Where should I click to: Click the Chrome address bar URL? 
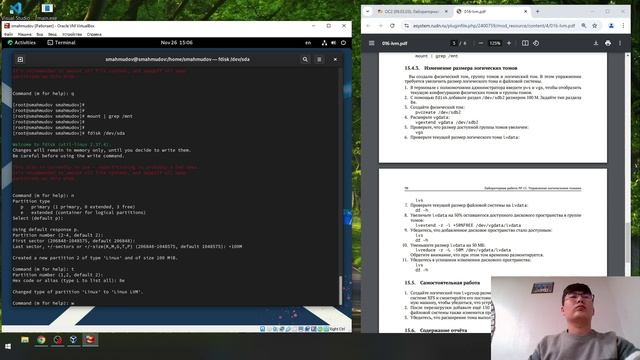point(494,25)
